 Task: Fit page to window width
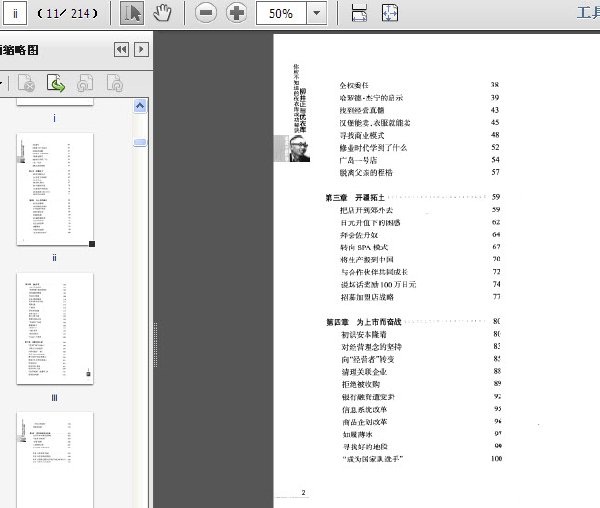(x=359, y=13)
